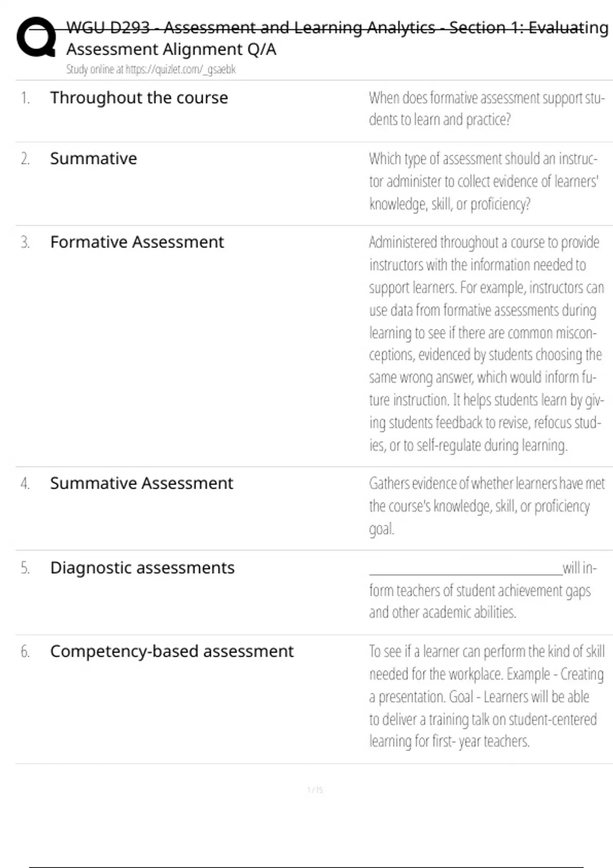Select the term 'Summative'
This screenshot has width=613, height=868.
93,159
